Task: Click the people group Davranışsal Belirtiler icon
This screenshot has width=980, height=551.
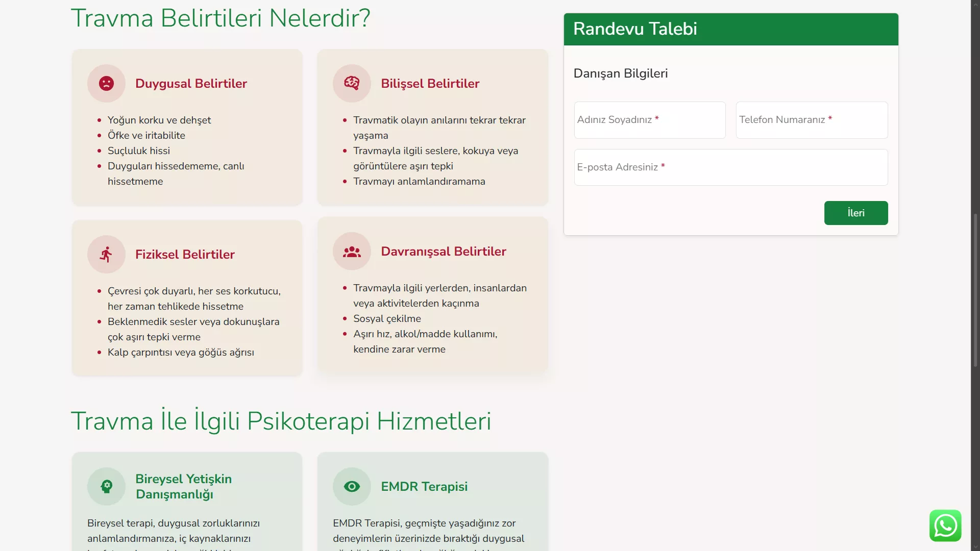Action: point(352,251)
